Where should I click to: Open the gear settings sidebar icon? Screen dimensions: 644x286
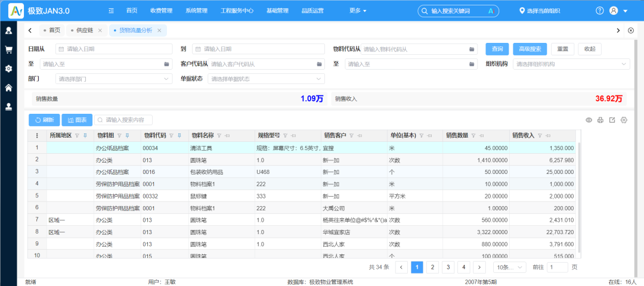click(8, 69)
